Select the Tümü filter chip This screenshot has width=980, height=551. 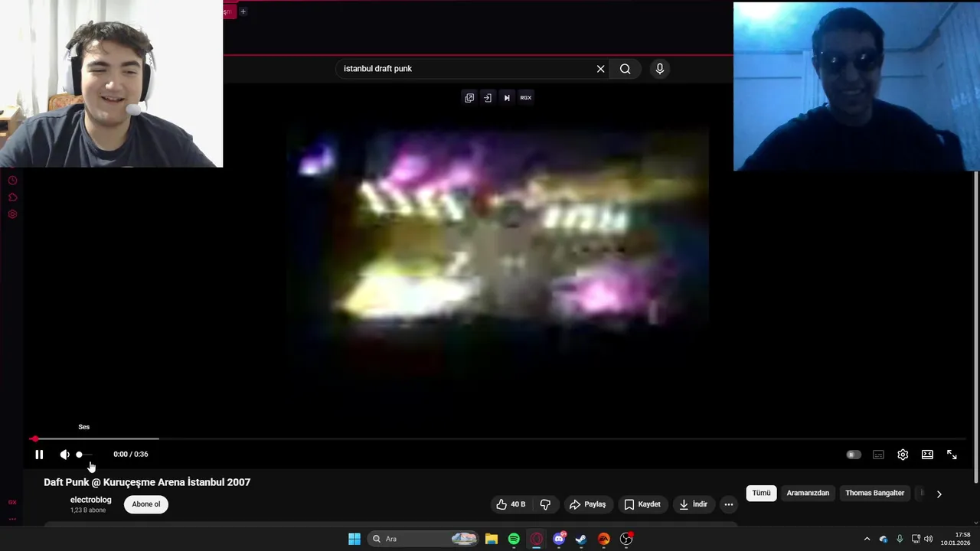761,493
